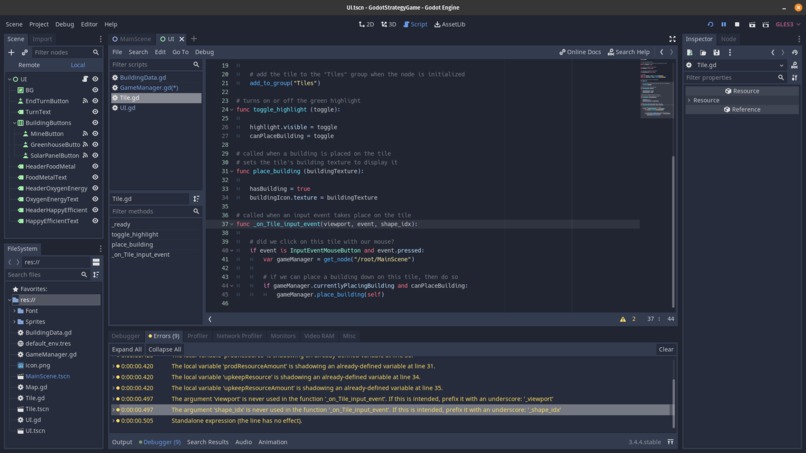Open the Project menu

pos(39,24)
